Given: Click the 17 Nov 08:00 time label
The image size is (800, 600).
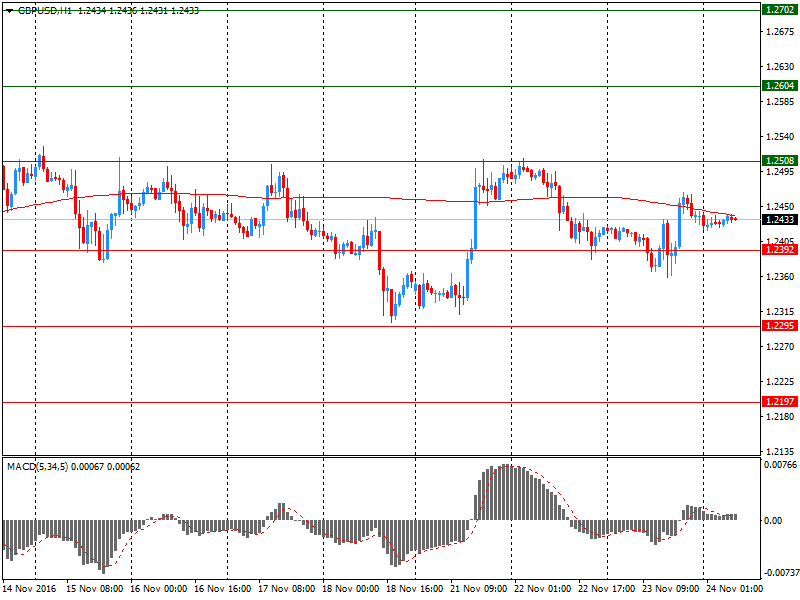Looking at the screenshot, I should point(286,588).
